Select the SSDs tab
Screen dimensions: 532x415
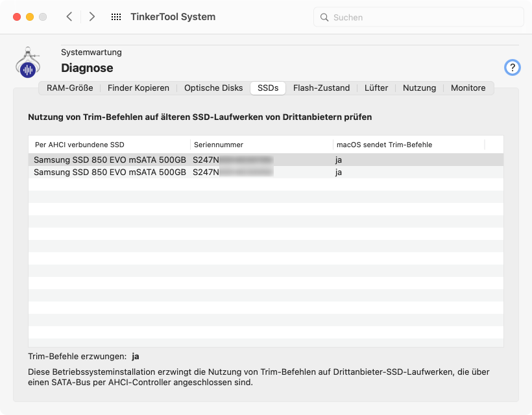(x=268, y=88)
